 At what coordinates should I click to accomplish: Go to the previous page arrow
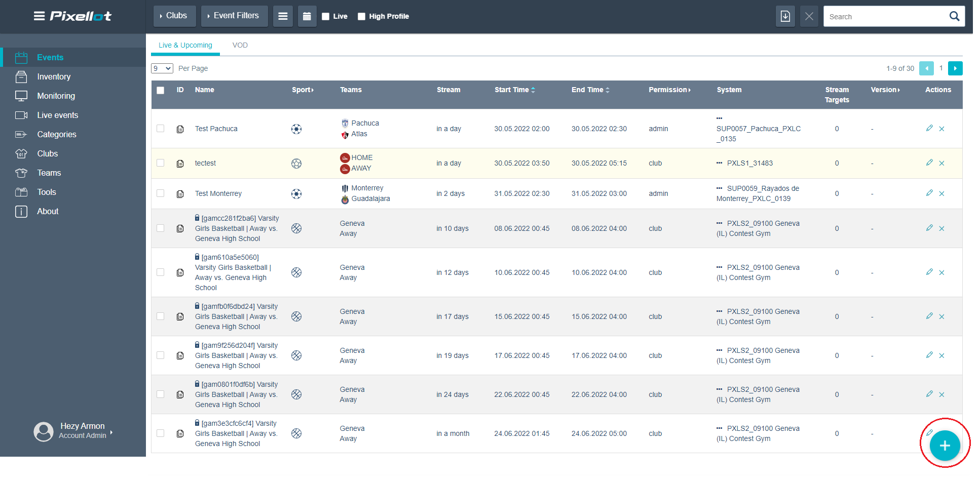pyautogui.click(x=926, y=68)
